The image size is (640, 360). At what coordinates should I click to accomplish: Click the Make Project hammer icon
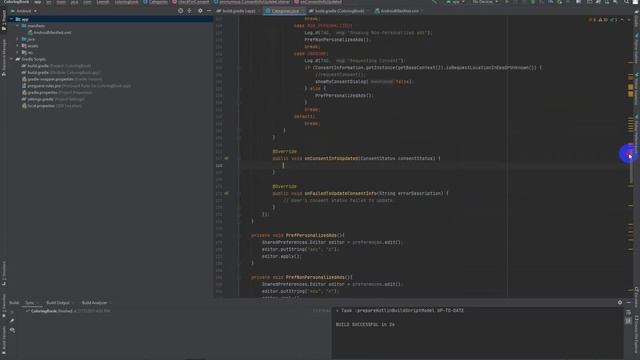pyautogui.click(x=435, y=2)
